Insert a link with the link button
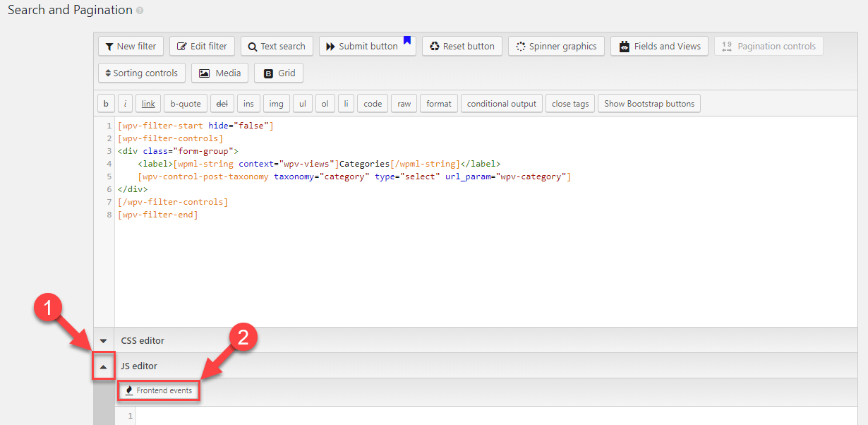This screenshot has width=868, height=425. (x=147, y=103)
